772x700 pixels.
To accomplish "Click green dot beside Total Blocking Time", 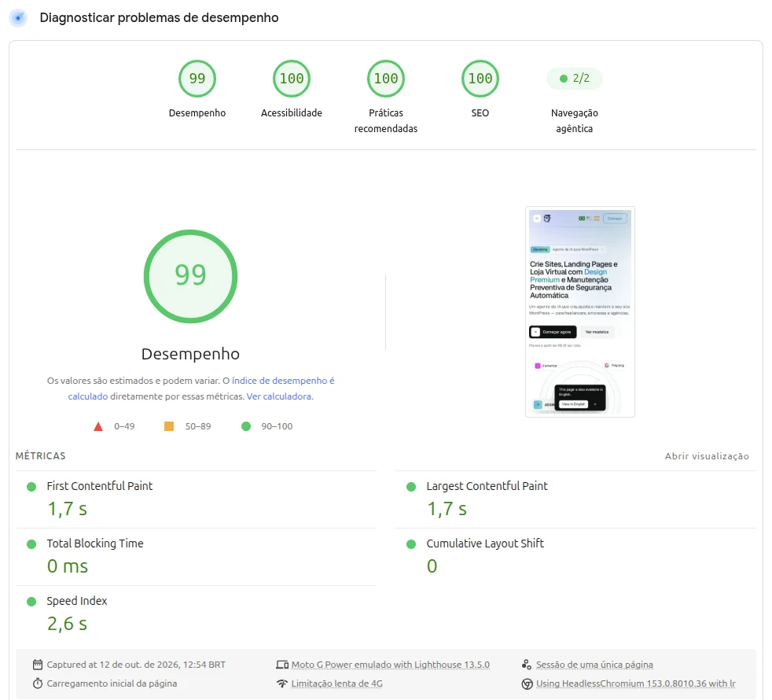I will [31, 543].
